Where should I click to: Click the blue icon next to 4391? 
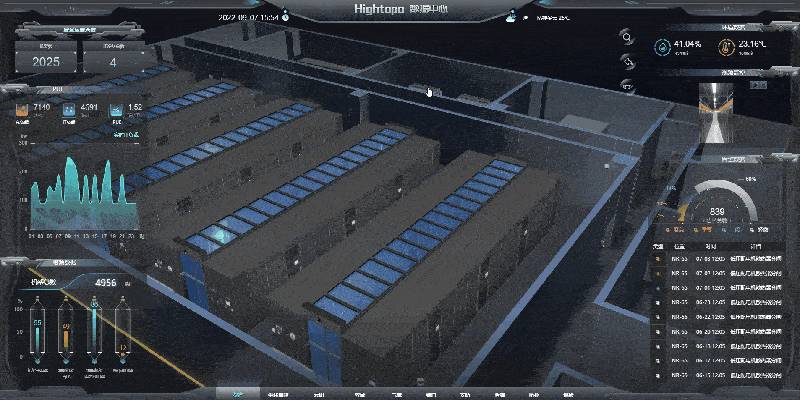(68, 108)
